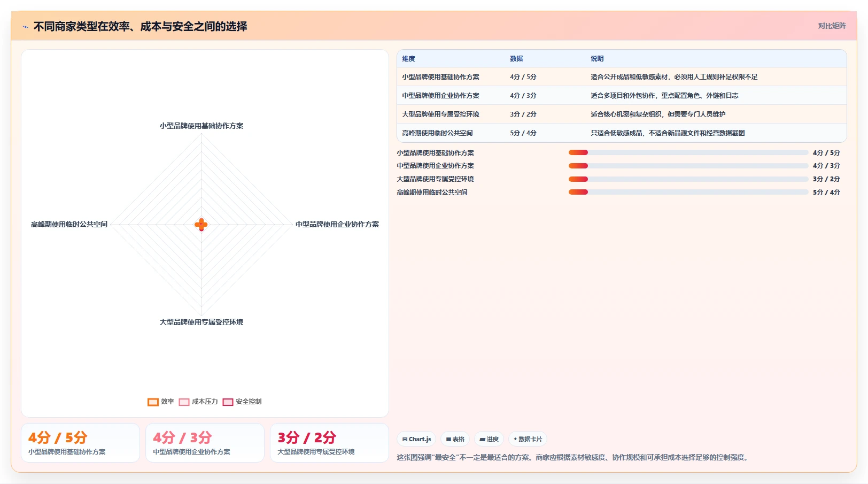This screenshot has height=484, width=868.
Task: Click the 5分 / 4分 value in the table
Action: [523, 133]
